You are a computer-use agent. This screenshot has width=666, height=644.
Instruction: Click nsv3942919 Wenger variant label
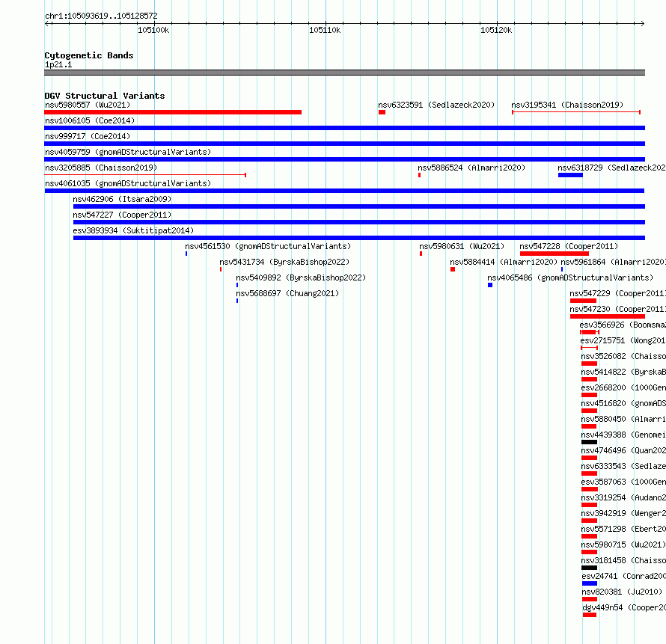pyautogui.click(x=623, y=513)
